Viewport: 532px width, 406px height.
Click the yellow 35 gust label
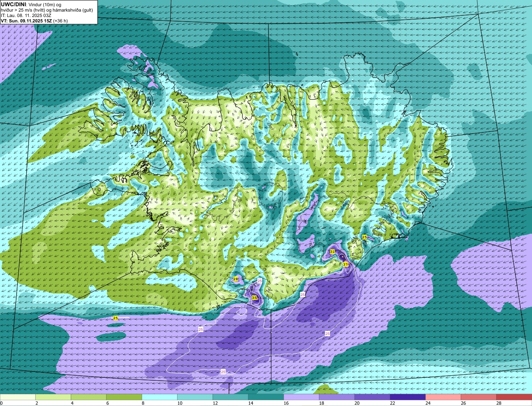pyautogui.click(x=254, y=298)
